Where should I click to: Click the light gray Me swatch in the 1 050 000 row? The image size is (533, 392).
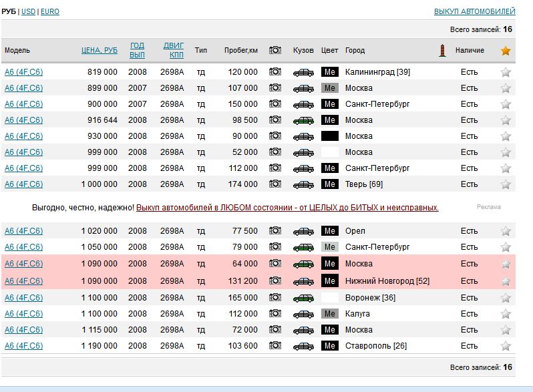[330, 246]
